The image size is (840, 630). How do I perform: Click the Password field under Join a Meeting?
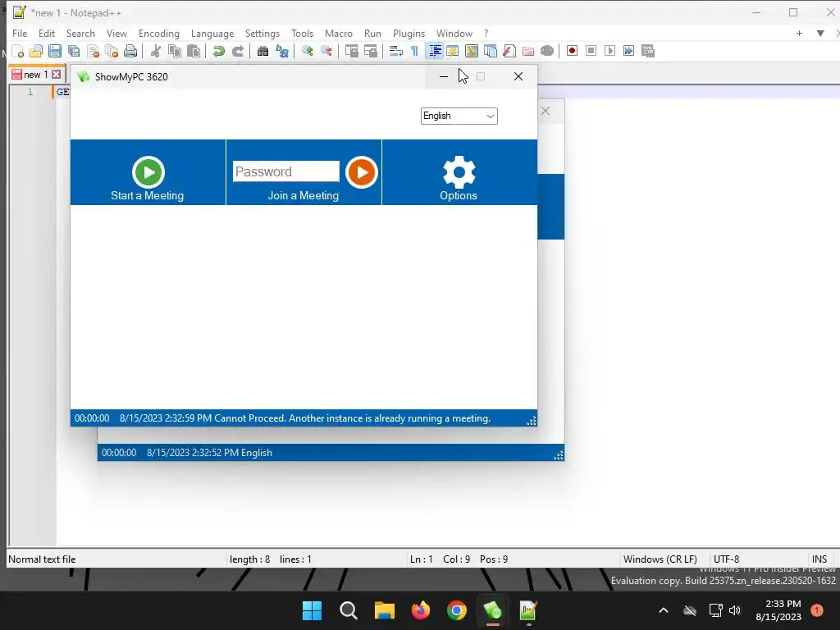286,171
